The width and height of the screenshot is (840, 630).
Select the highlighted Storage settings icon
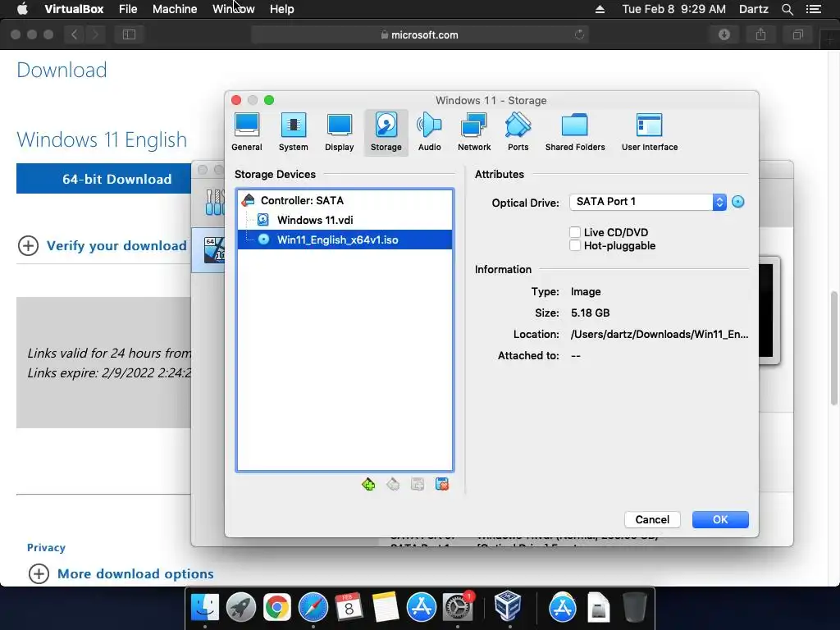pos(386,132)
